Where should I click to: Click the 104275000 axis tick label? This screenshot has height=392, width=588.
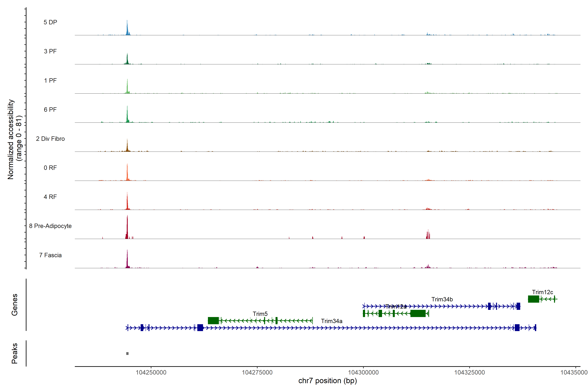click(x=257, y=373)
